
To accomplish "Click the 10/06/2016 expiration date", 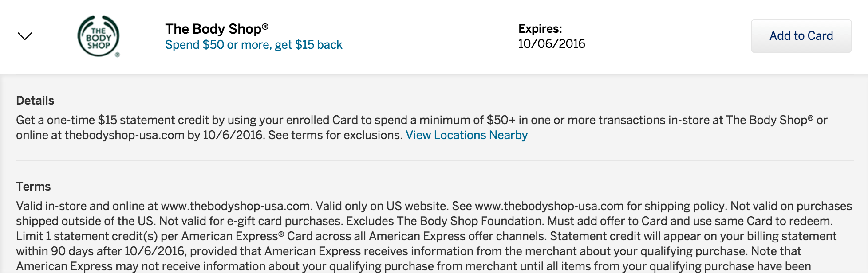I will (x=552, y=44).
